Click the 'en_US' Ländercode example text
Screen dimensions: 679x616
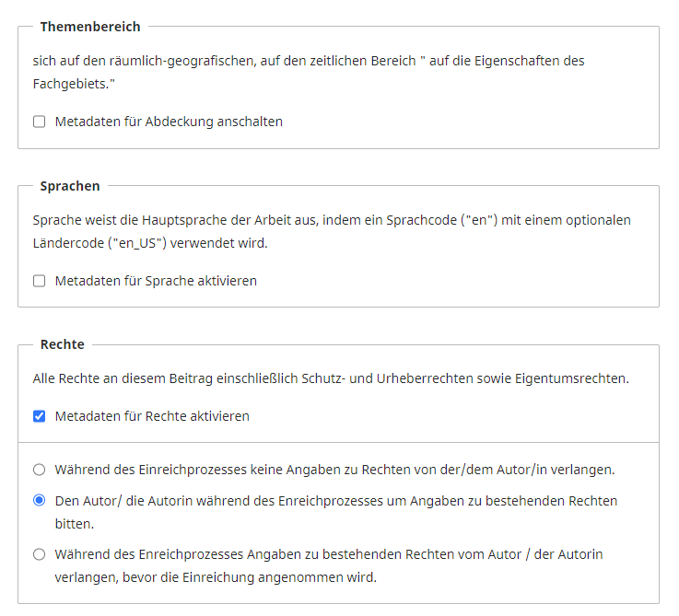pyautogui.click(x=137, y=243)
